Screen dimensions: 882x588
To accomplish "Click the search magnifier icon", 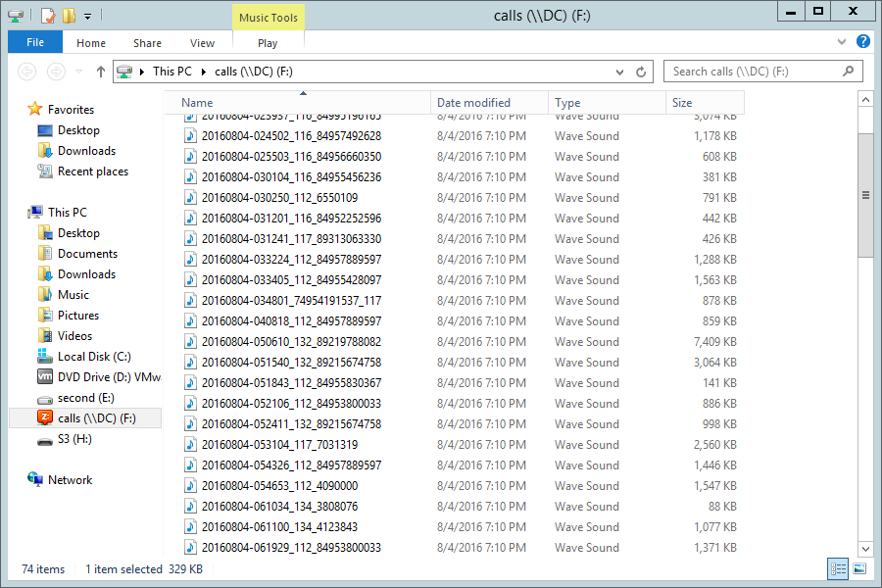I will [x=849, y=72].
